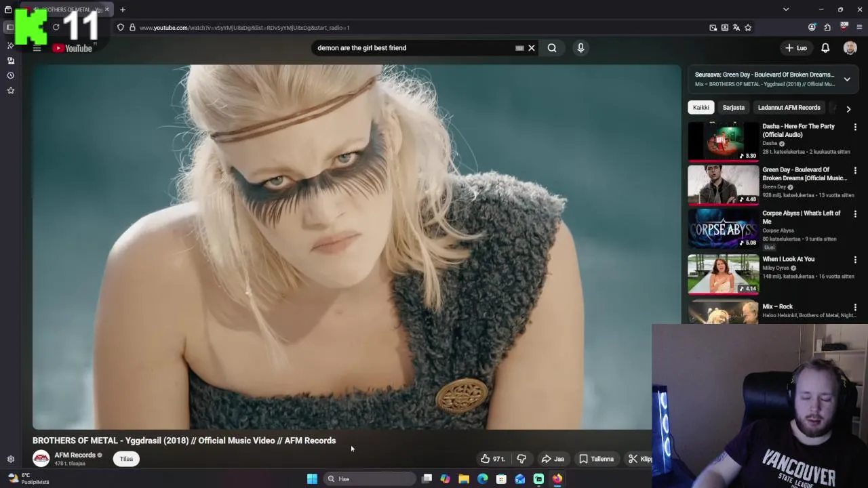Open the AFM Records channel avatar

41,459
